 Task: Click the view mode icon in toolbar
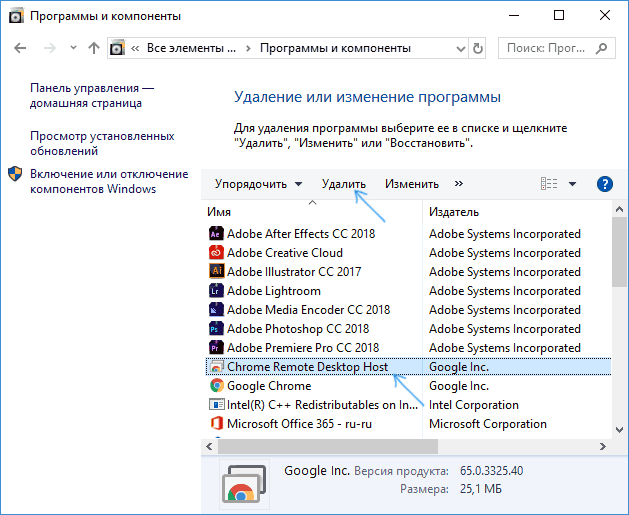pos(549,184)
